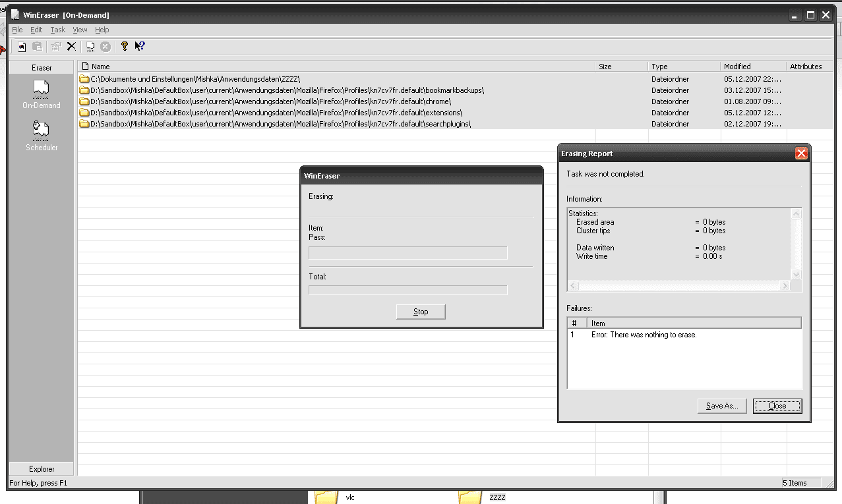Select the 'Error: There was nothing to erase.' row

pyautogui.click(x=684, y=335)
